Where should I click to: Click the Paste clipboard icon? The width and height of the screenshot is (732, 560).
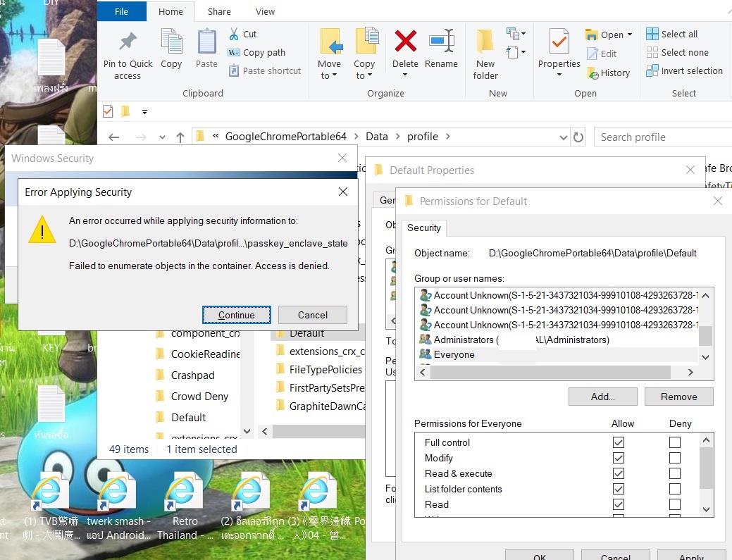coord(206,41)
